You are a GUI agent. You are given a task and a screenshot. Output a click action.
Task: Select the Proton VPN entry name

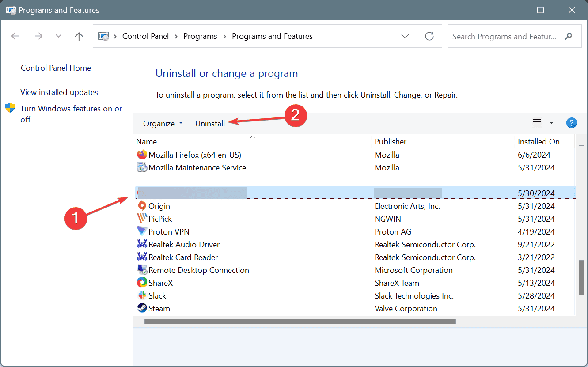(169, 232)
